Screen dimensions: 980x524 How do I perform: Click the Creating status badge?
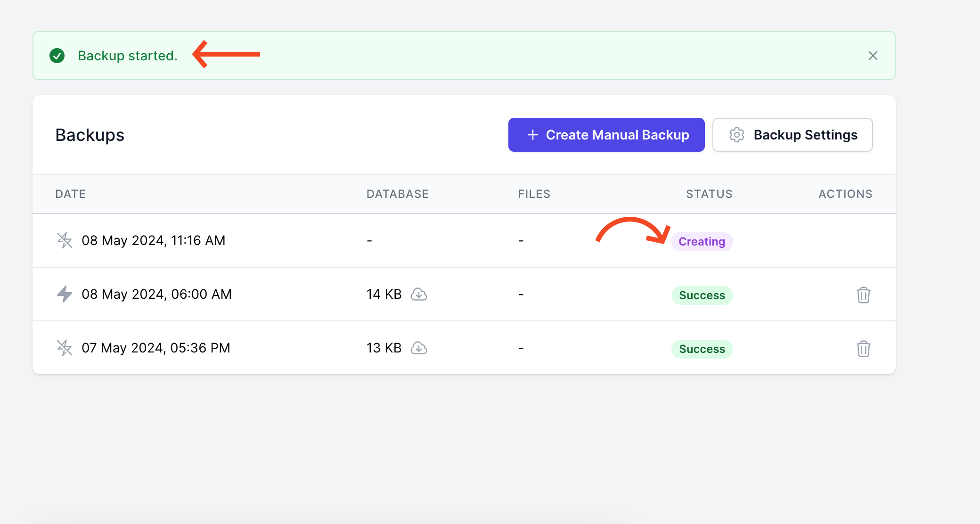[702, 242]
